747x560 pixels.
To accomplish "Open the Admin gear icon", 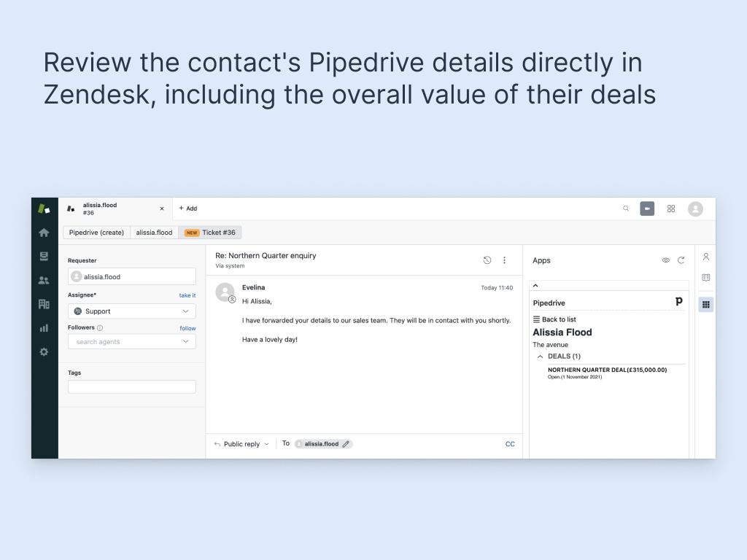I will pyautogui.click(x=44, y=352).
